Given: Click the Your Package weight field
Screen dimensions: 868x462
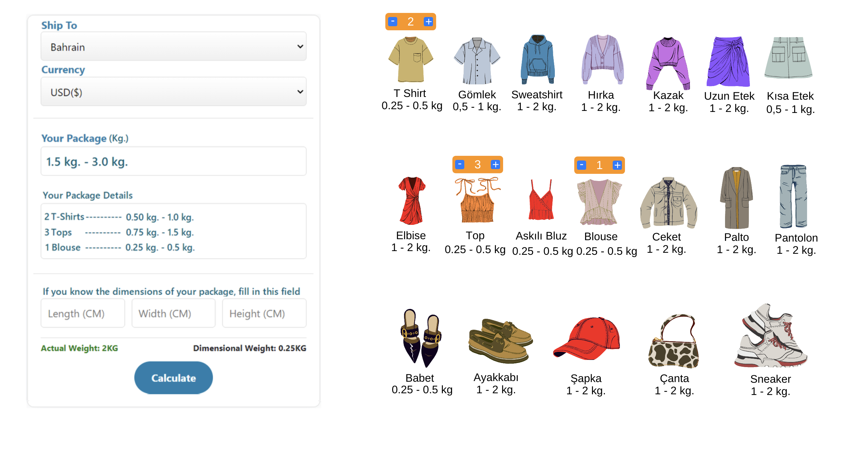Looking at the screenshot, I should (174, 162).
